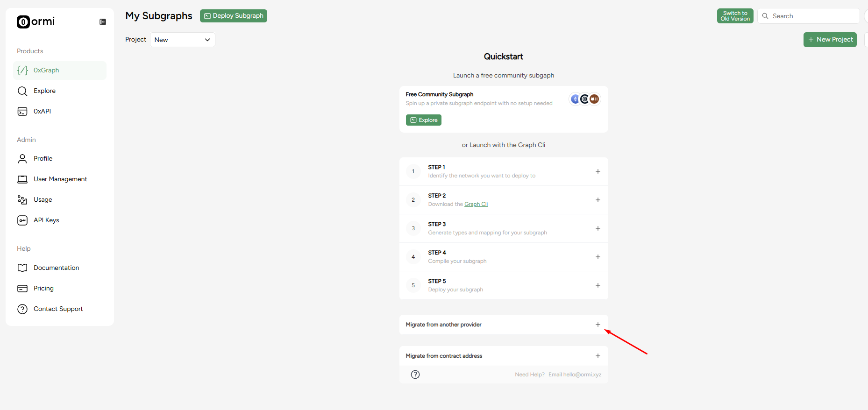The image size is (868, 410).
Task: Click the User Management laptop icon
Action: [x=22, y=179]
